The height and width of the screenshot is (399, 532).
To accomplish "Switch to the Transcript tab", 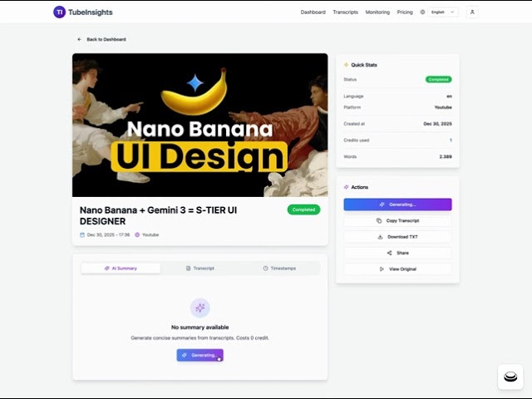I will pyautogui.click(x=200, y=268).
